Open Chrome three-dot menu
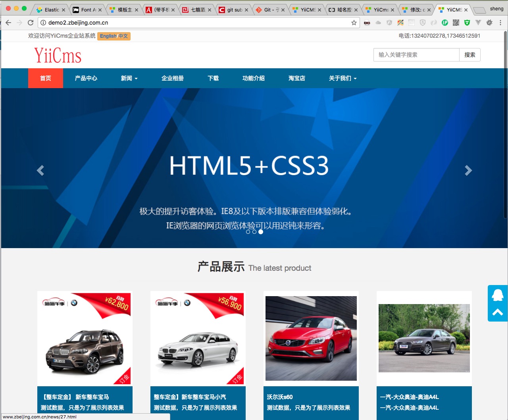The image size is (508, 420). pyautogui.click(x=500, y=23)
